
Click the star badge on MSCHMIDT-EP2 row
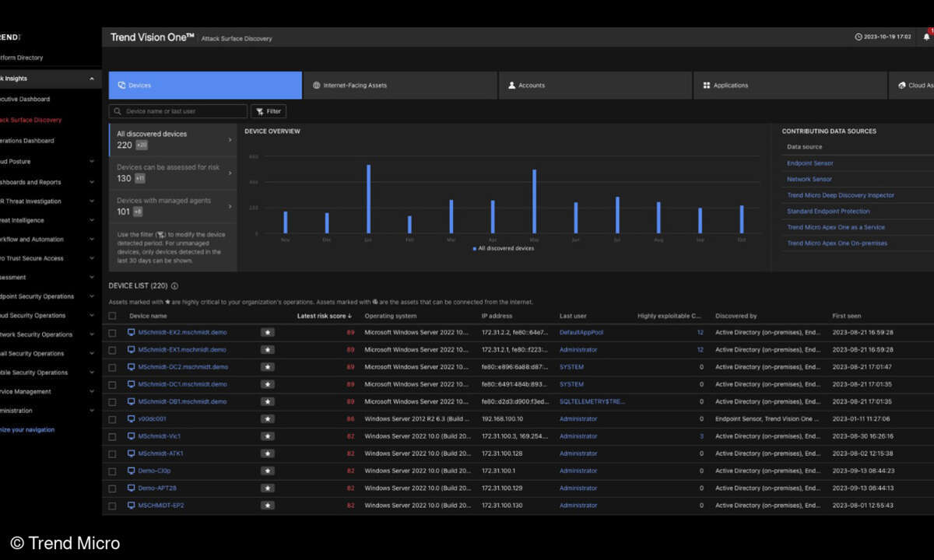pyautogui.click(x=268, y=506)
